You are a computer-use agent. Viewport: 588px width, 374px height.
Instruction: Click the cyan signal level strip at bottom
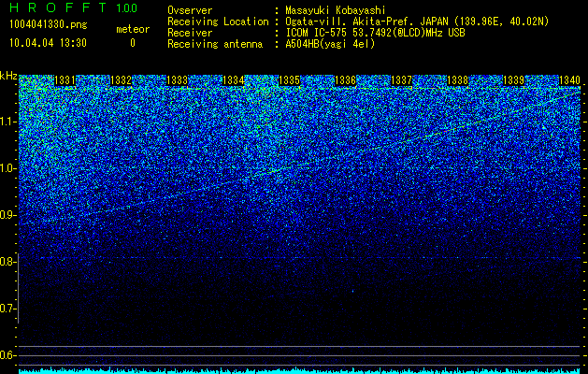300,370
